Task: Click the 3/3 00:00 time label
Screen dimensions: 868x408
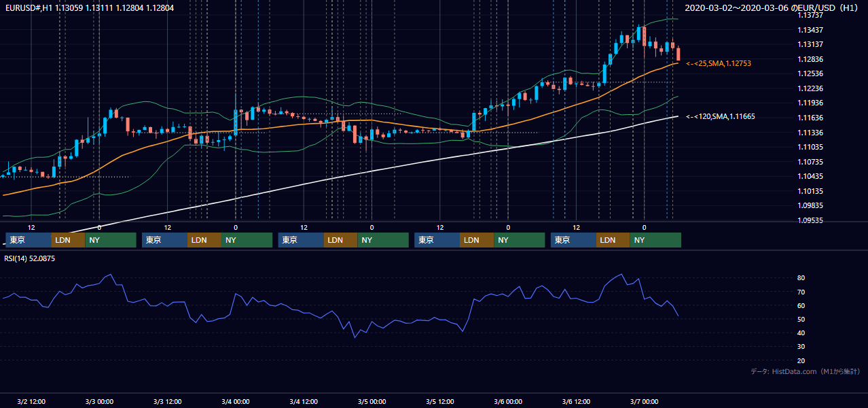Action: pyautogui.click(x=99, y=402)
